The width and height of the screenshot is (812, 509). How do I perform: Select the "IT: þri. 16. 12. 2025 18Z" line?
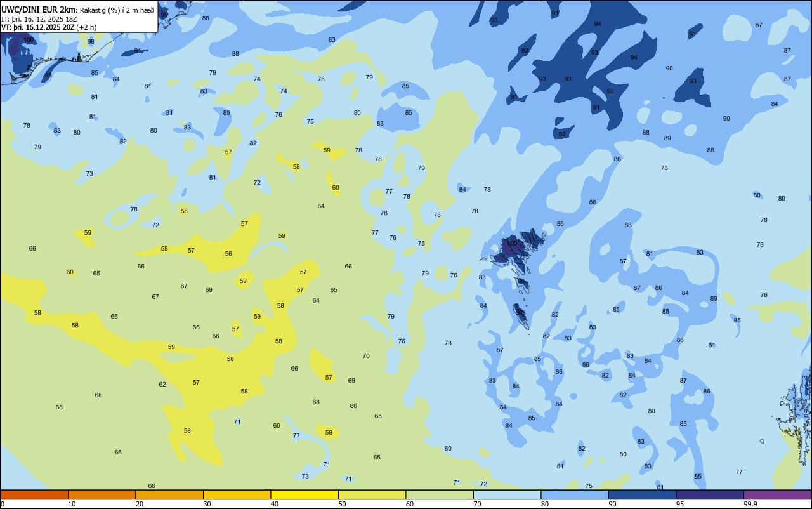pos(39,19)
